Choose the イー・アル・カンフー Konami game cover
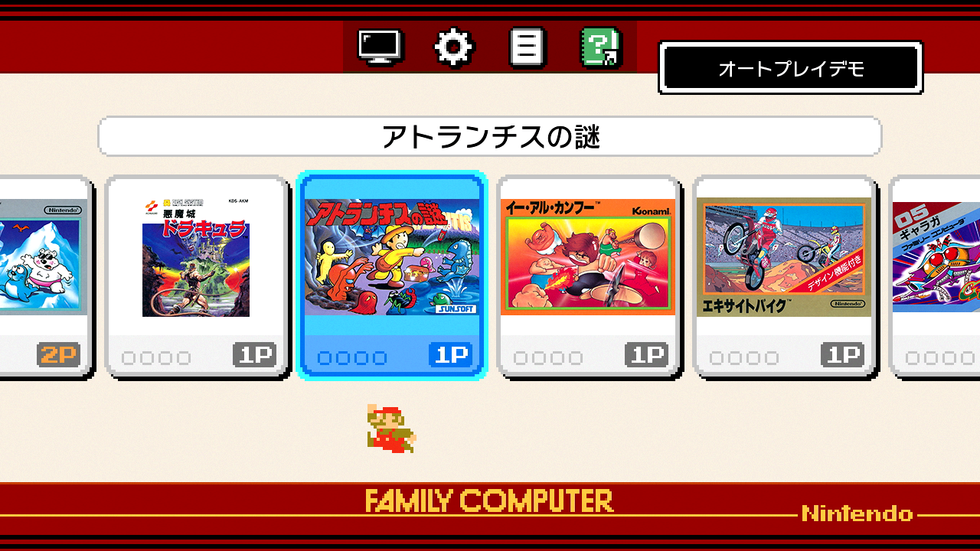 (588, 258)
